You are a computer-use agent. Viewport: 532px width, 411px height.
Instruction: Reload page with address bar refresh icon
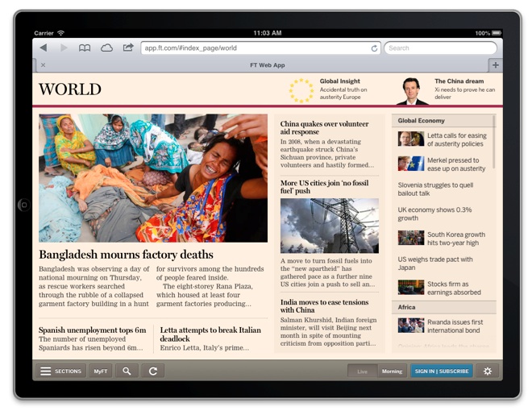pyautogui.click(x=374, y=48)
